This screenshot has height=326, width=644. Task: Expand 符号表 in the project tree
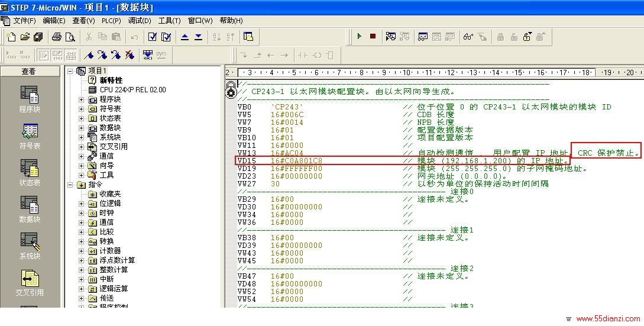(82, 109)
